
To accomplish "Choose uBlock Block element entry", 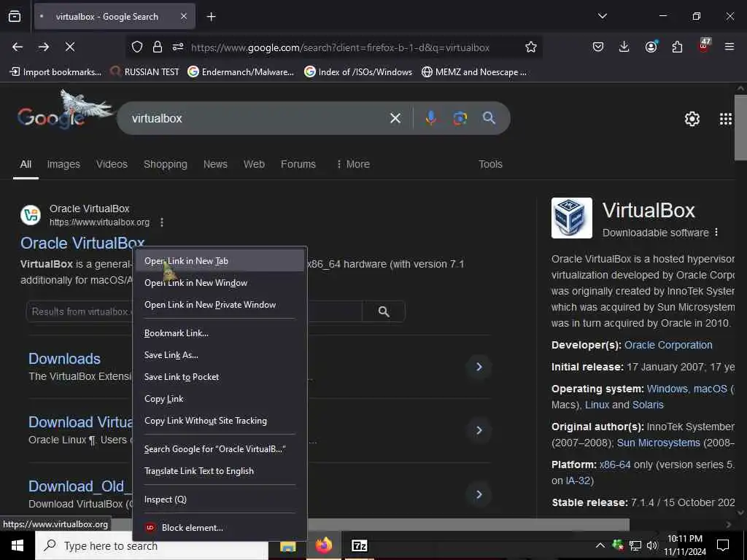I will click(x=220, y=528).
